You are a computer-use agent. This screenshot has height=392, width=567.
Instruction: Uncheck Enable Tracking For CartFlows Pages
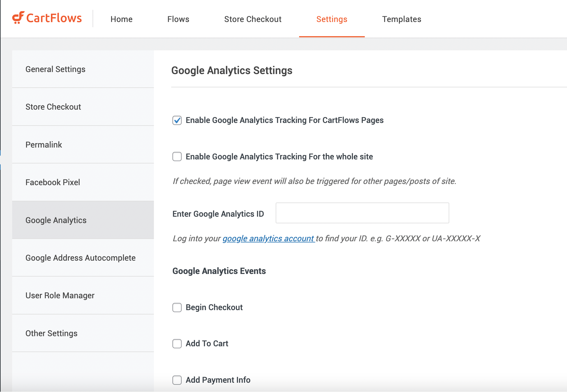pos(177,120)
